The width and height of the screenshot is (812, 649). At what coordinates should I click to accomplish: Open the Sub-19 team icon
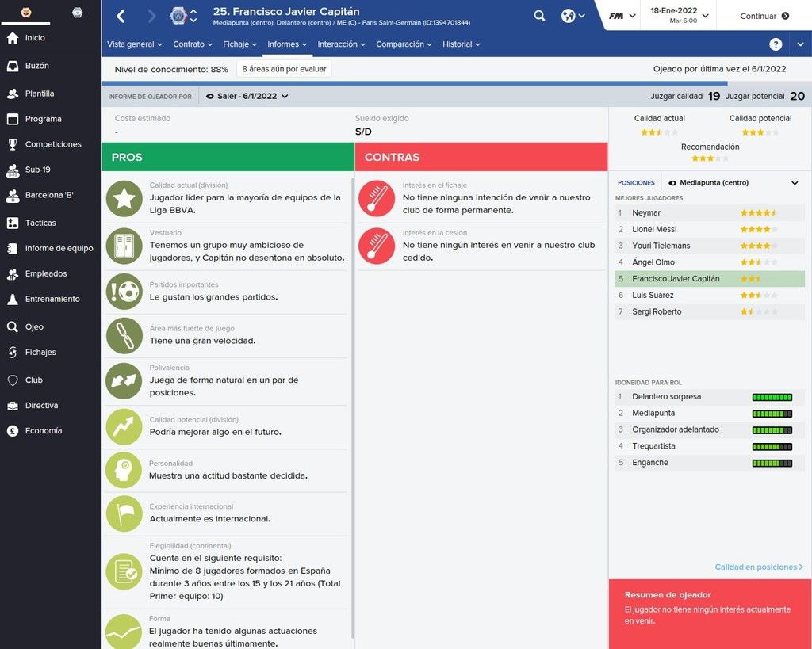coord(13,170)
